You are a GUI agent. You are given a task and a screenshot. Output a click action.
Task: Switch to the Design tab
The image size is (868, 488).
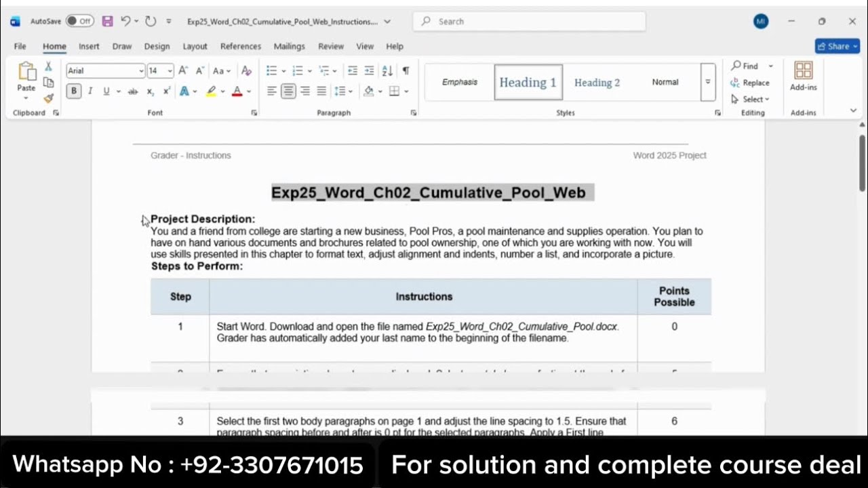[x=157, y=46]
